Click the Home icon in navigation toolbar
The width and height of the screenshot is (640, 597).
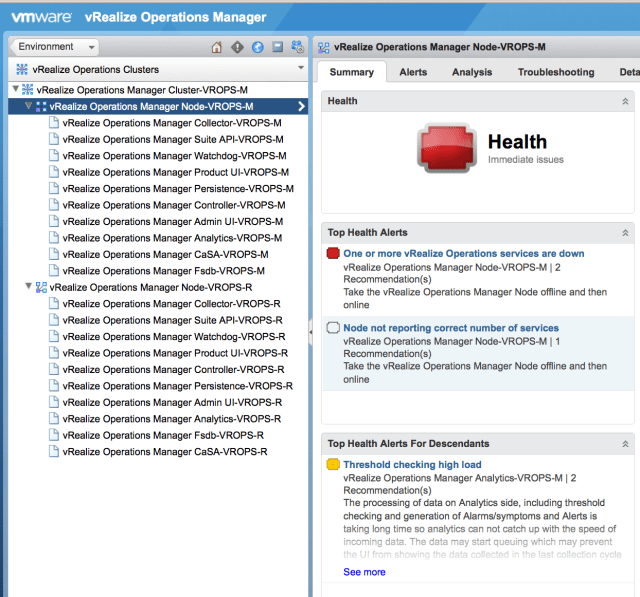coord(217,47)
